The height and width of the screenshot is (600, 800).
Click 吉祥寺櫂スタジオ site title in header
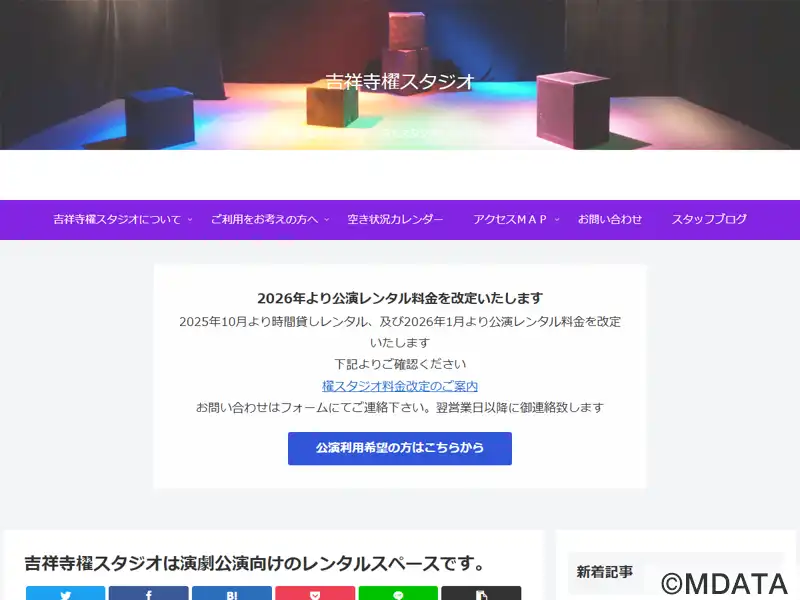click(x=400, y=82)
